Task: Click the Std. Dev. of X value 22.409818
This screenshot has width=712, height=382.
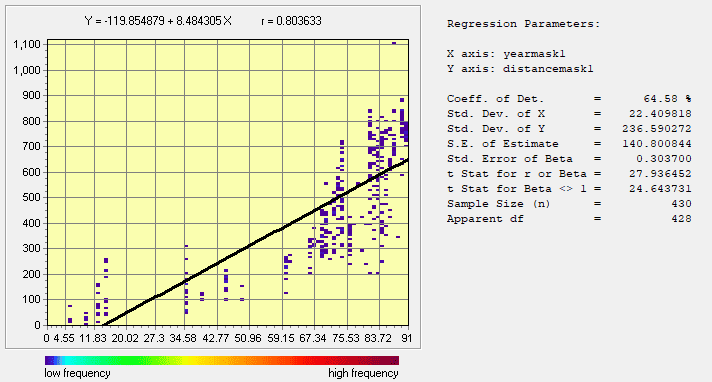Action: [660, 114]
